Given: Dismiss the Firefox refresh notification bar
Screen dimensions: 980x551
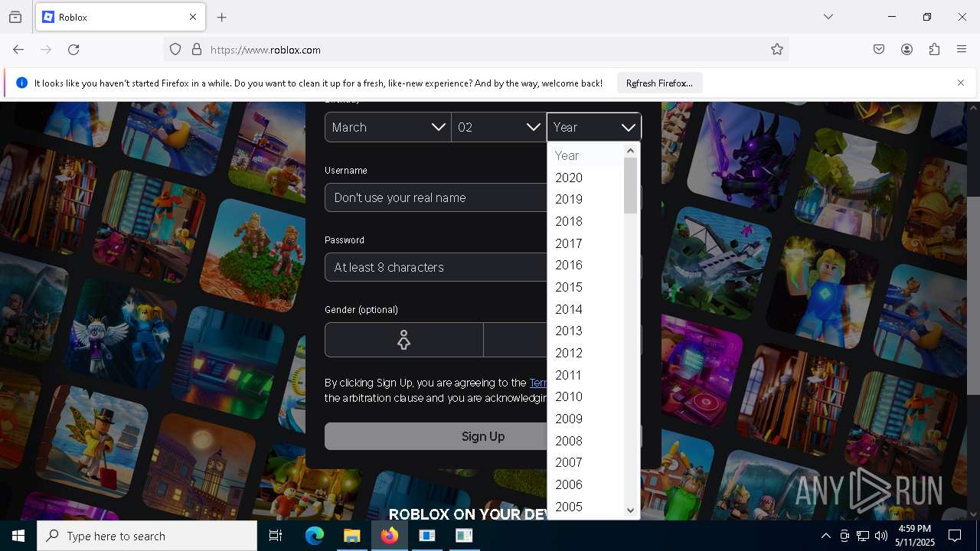Looking at the screenshot, I should tap(961, 83).
